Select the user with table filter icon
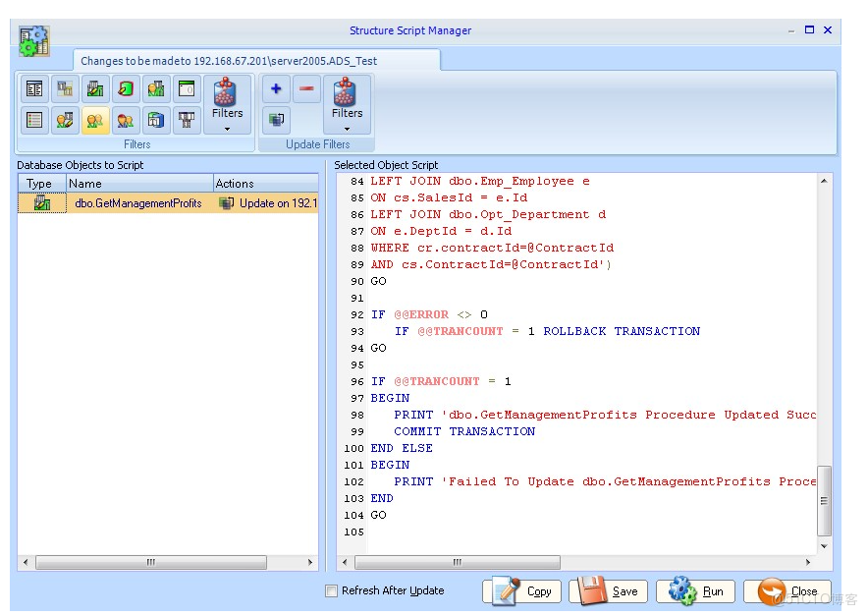This screenshot has width=868, height=616. click(x=154, y=88)
